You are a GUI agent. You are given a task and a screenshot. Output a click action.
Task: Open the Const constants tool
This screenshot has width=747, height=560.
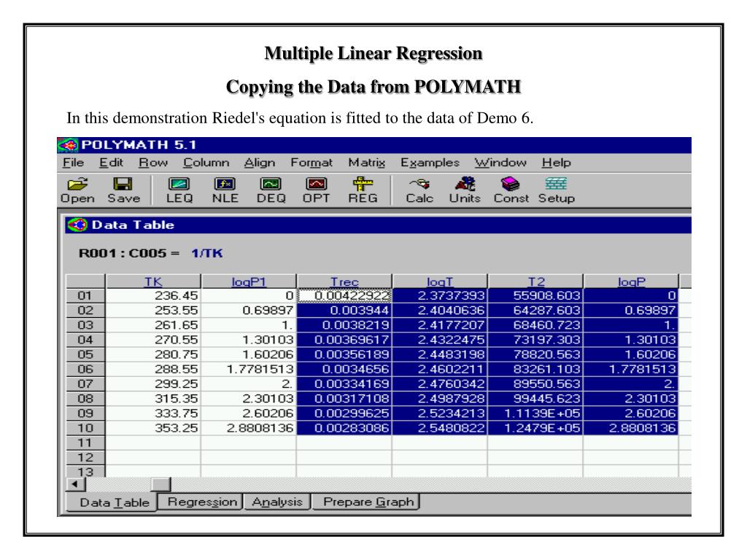pyautogui.click(x=511, y=190)
